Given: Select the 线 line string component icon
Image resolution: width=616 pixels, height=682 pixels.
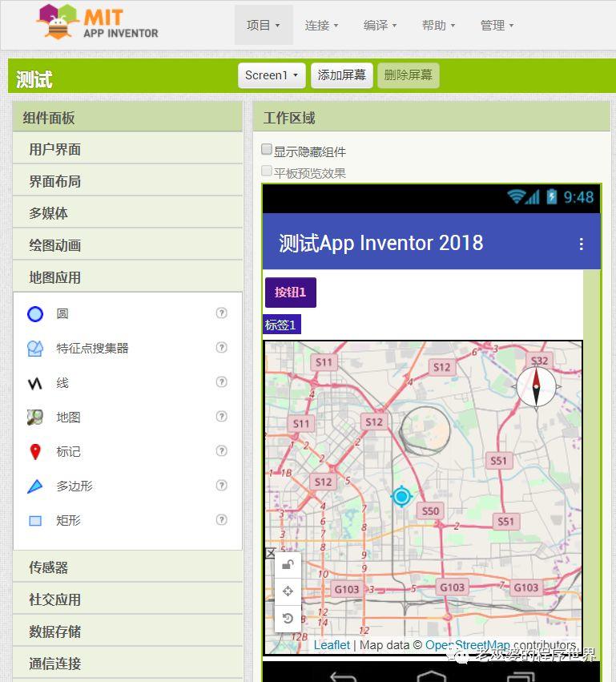Looking at the screenshot, I should pos(35,383).
